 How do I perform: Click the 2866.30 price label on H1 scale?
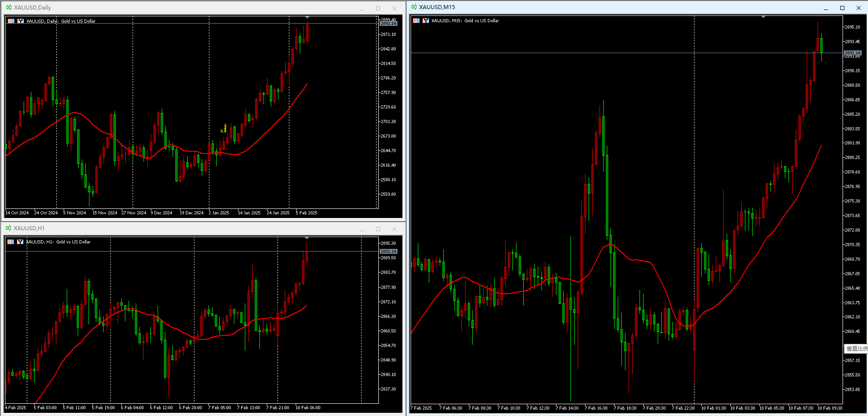point(388,316)
